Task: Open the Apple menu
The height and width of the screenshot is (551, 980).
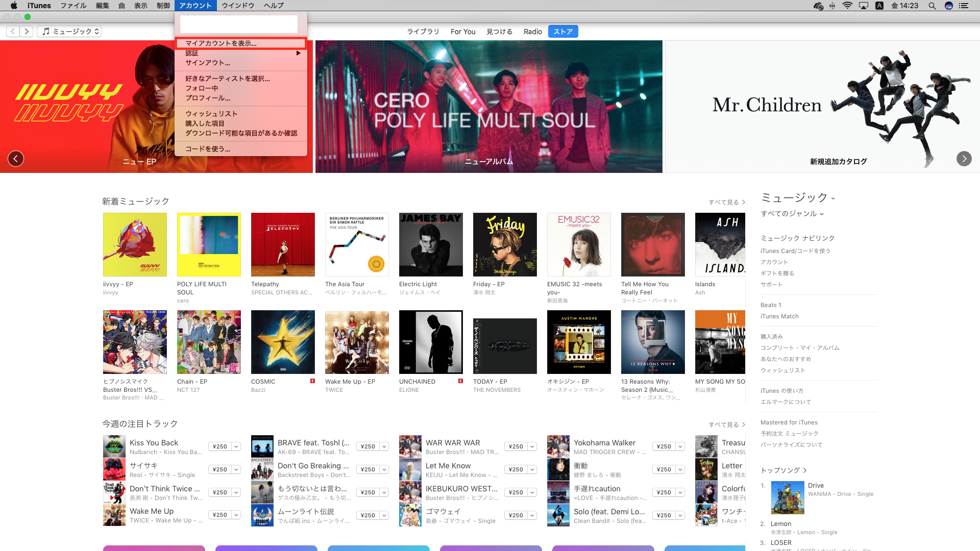Action: point(14,6)
